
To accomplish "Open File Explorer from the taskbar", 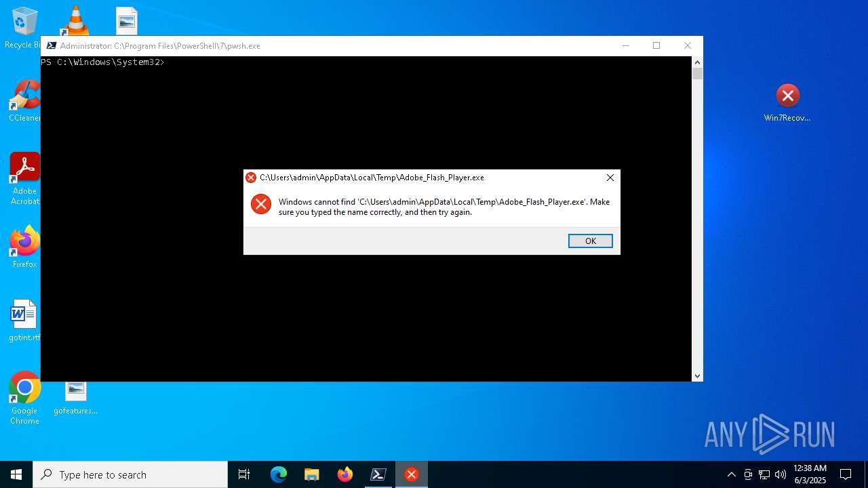I will (x=311, y=474).
